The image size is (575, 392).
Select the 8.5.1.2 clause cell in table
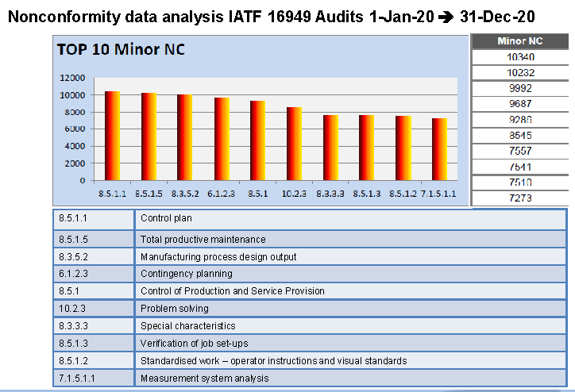coord(94,361)
